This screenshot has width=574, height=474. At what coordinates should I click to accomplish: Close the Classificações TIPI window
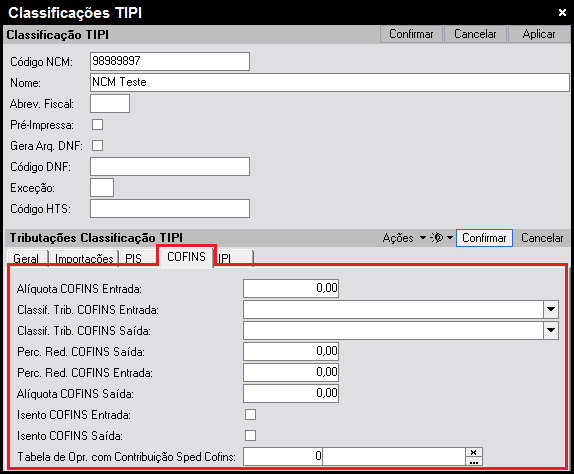coord(563,12)
